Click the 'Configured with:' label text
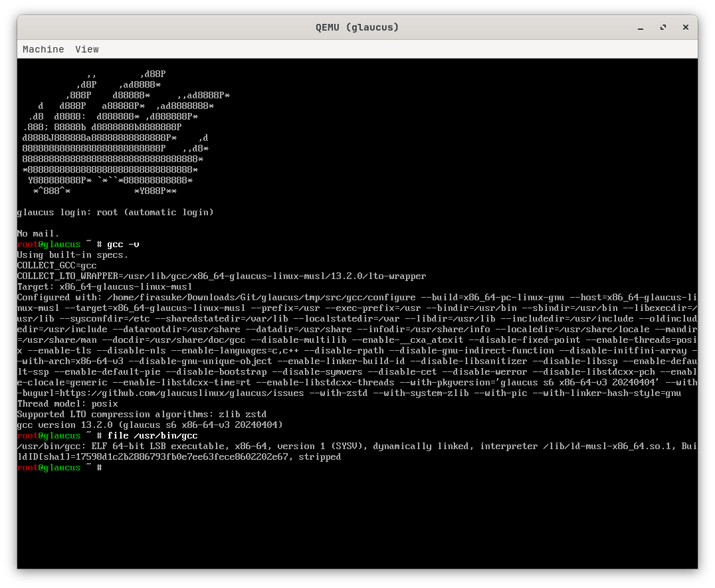This screenshot has height=588, width=715. point(60,298)
